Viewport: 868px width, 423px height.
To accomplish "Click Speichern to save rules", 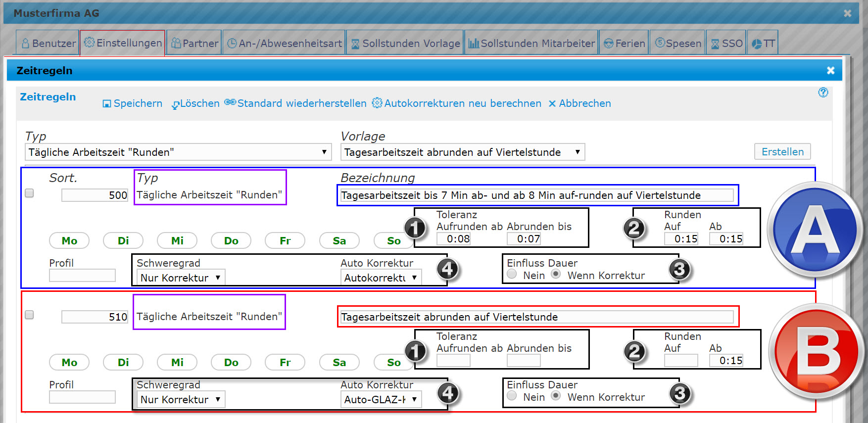I will coord(138,103).
